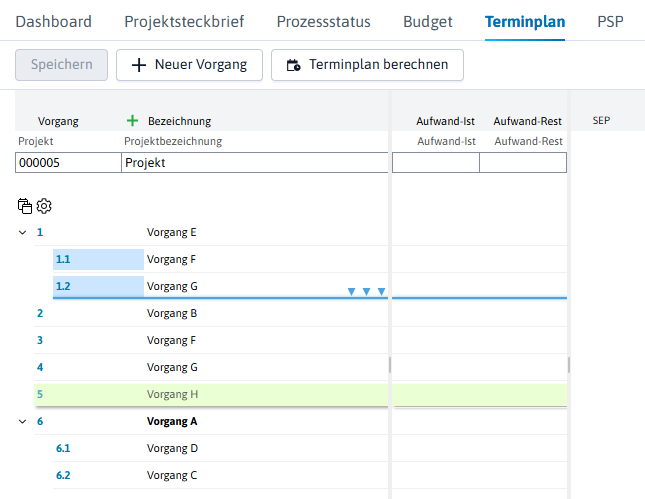The width and height of the screenshot is (645, 499).
Task: Select the highlighted task number 1.1
Action: (x=63, y=259)
